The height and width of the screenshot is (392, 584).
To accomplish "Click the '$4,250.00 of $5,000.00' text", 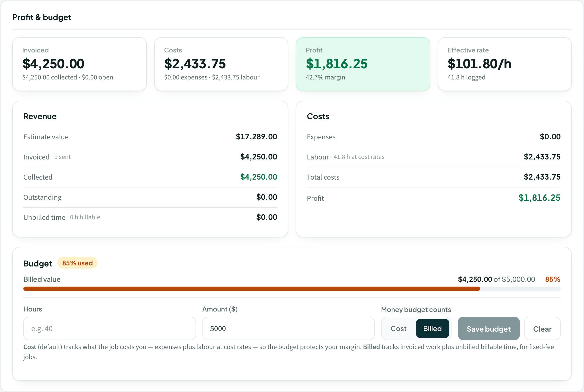I will coord(496,279).
